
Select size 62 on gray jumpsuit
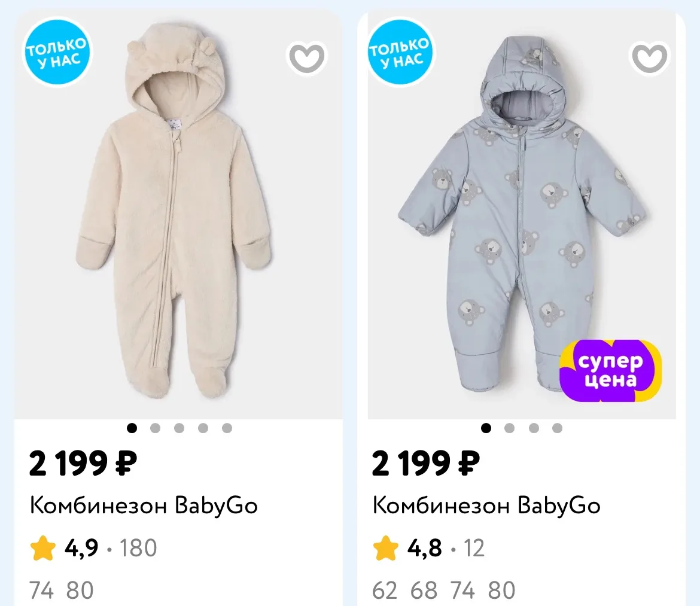pyautogui.click(x=384, y=590)
